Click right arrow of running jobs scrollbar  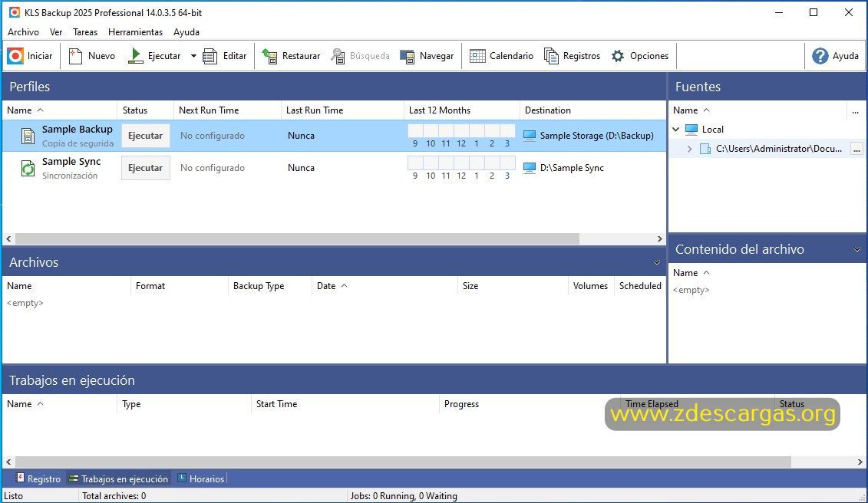(x=860, y=462)
